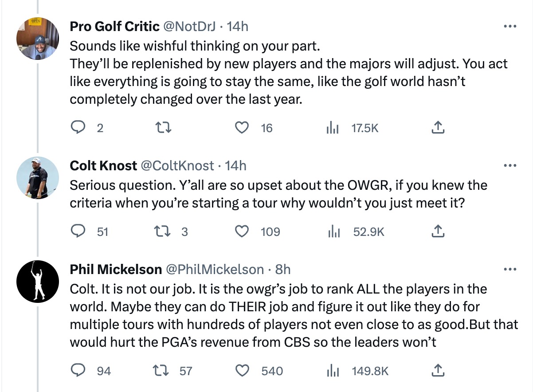Retweet Pro Golf Critic's tweet
The width and height of the screenshot is (533, 392).
point(165,128)
